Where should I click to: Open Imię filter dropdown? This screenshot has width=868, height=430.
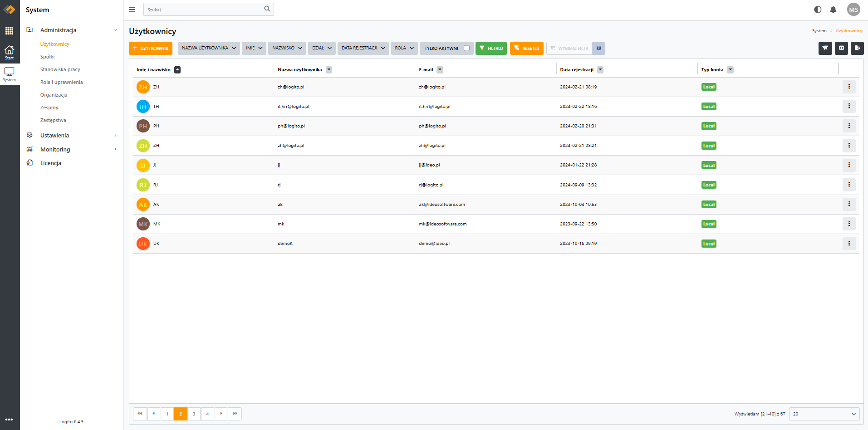[254, 48]
